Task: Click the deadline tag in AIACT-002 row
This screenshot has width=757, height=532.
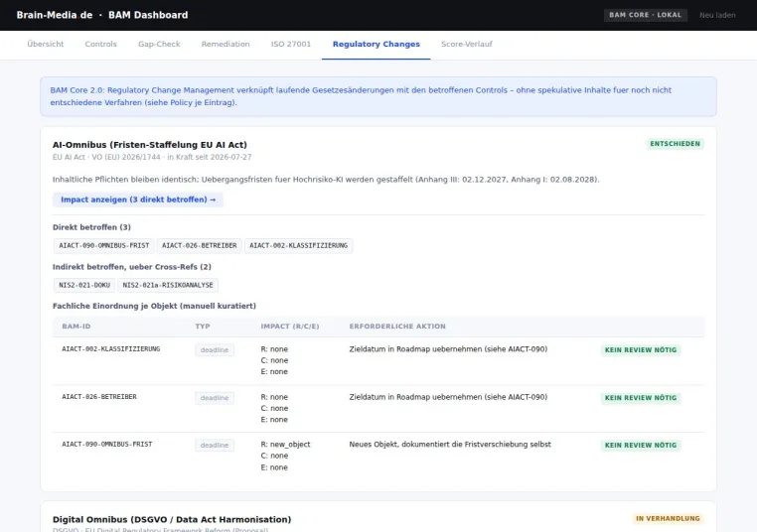Action: 215,349
